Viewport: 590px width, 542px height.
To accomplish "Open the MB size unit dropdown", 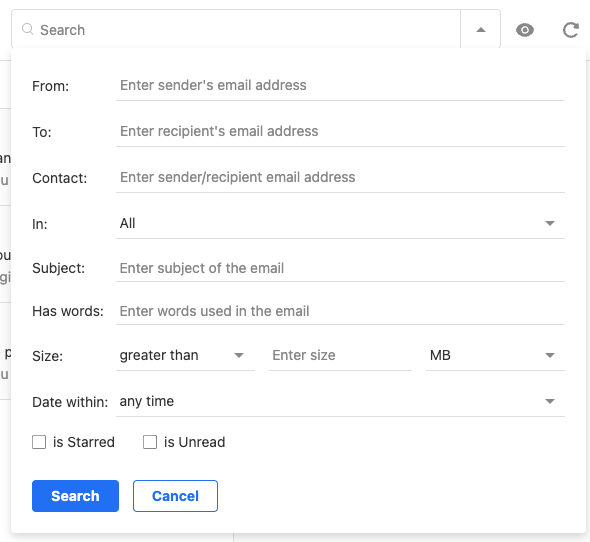I will click(495, 355).
